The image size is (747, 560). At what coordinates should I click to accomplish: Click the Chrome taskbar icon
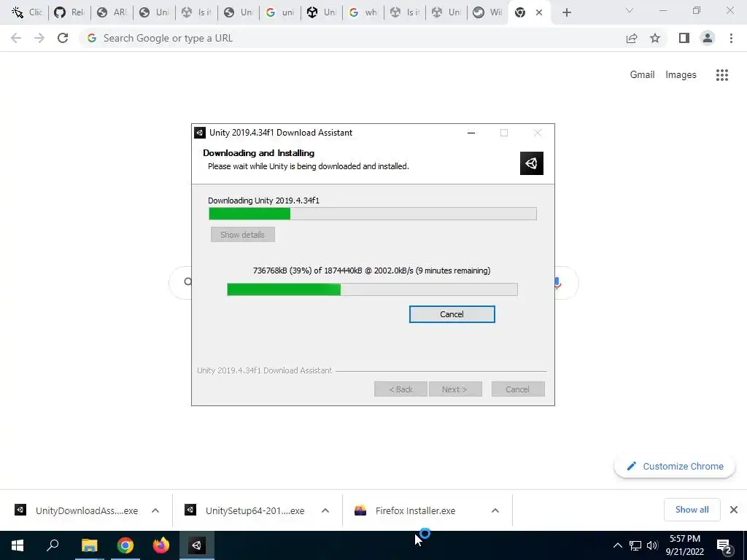pos(125,545)
